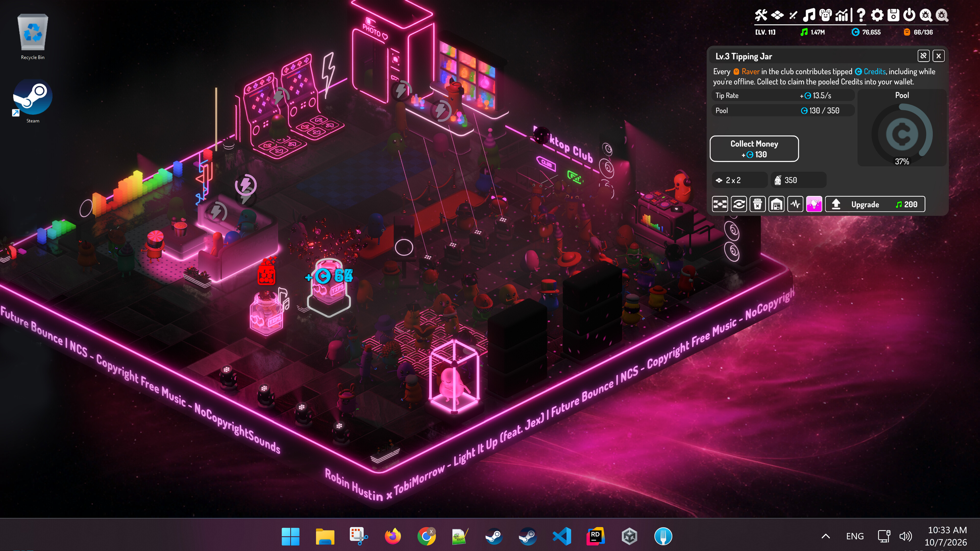Open Visual Studio Code from taskbar
Image resolution: width=980 pixels, height=551 pixels.
562,536
